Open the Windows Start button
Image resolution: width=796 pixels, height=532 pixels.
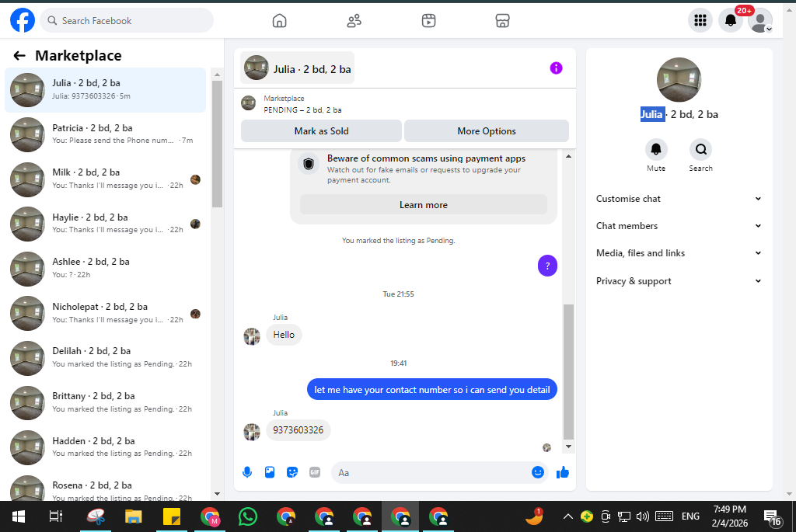tap(19, 516)
